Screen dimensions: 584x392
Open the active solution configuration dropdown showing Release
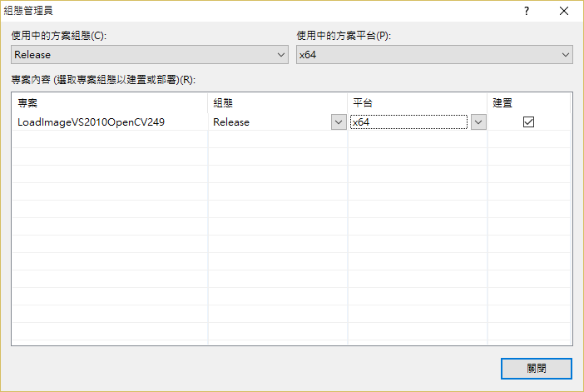pyautogui.click(x=150, y=55)
